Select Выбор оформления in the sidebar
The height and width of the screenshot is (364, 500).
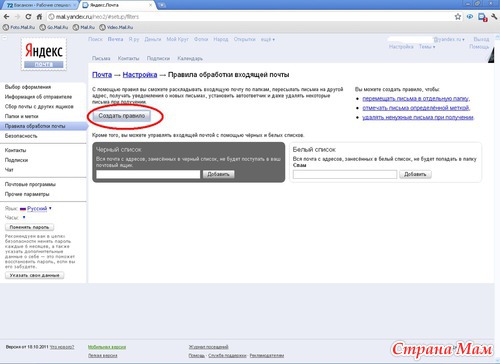coord(28,87)
